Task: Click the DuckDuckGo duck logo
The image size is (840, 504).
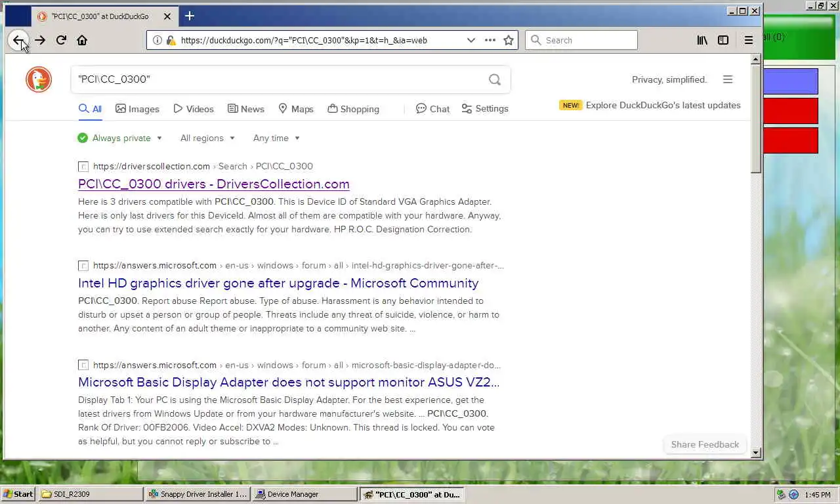Action: 39,79
